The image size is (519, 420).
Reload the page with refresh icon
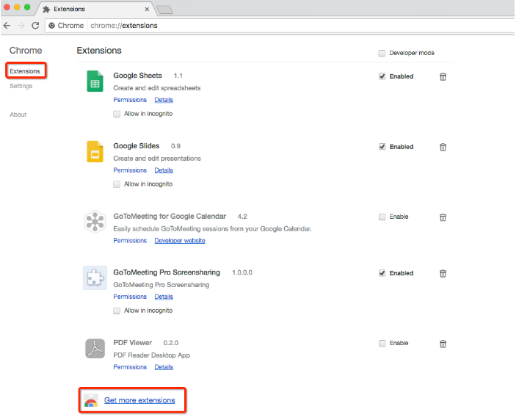(x=35, y=26)
